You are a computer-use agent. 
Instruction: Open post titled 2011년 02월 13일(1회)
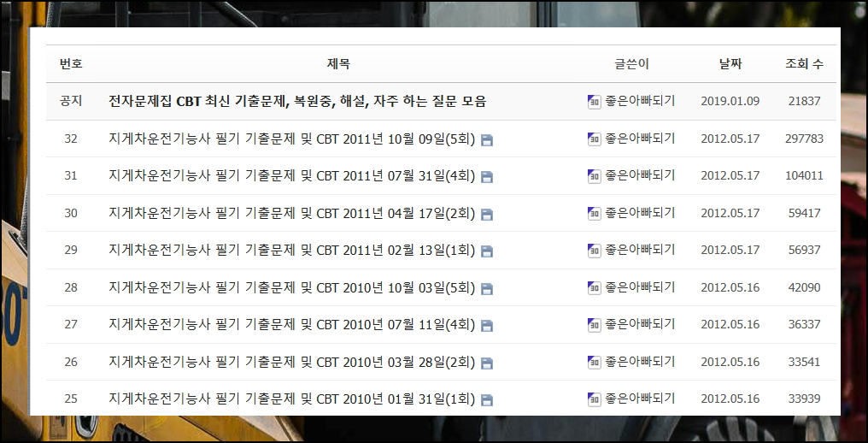pos(291,250)
